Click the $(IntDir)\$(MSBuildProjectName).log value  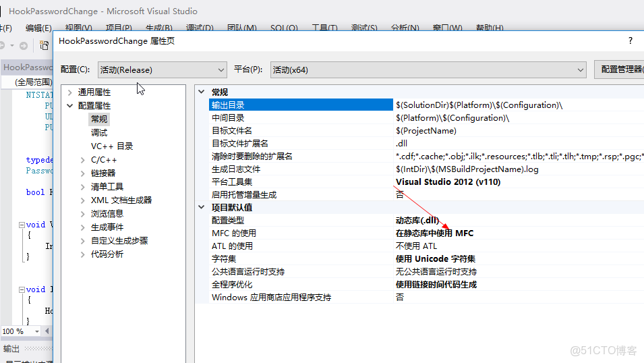tap(467, 169)
